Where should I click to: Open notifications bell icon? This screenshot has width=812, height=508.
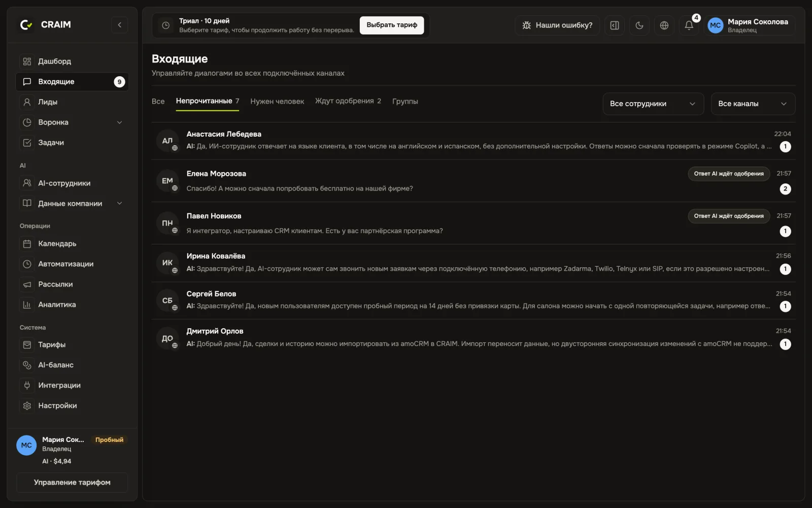pyautogui.click(x=689, y=25)
